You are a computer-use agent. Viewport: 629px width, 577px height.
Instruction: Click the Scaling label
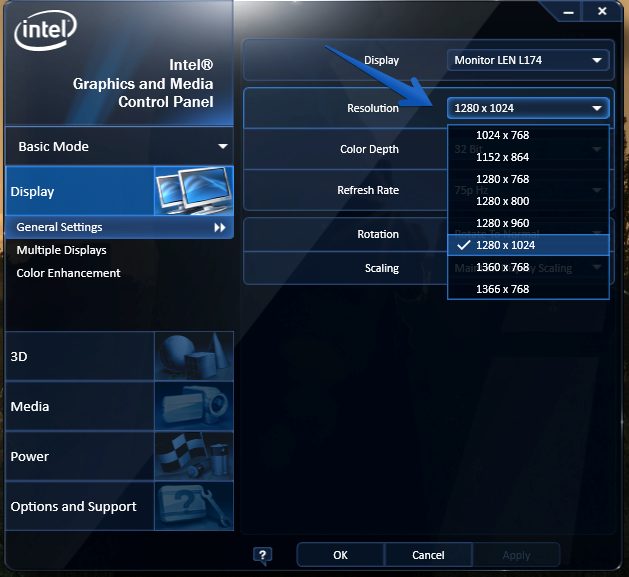tap(381, 268)
